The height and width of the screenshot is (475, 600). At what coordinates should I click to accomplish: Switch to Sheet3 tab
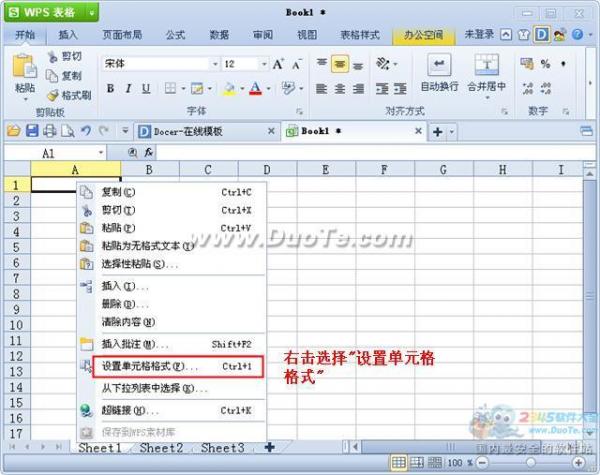(x=222, y=448)
